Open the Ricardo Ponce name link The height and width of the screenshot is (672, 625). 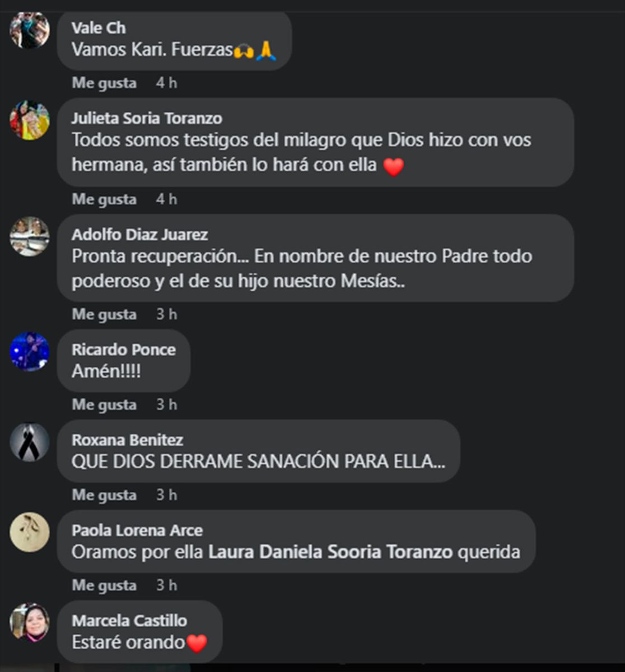point(124,350)
